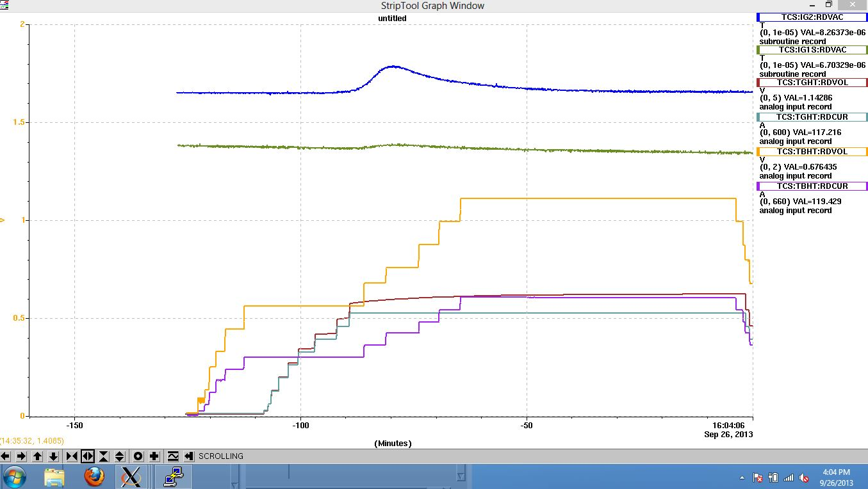Click the cursor readout (14:35:32, 1.4085)
Screen dimensions: 868x489
tap(32, 441)
